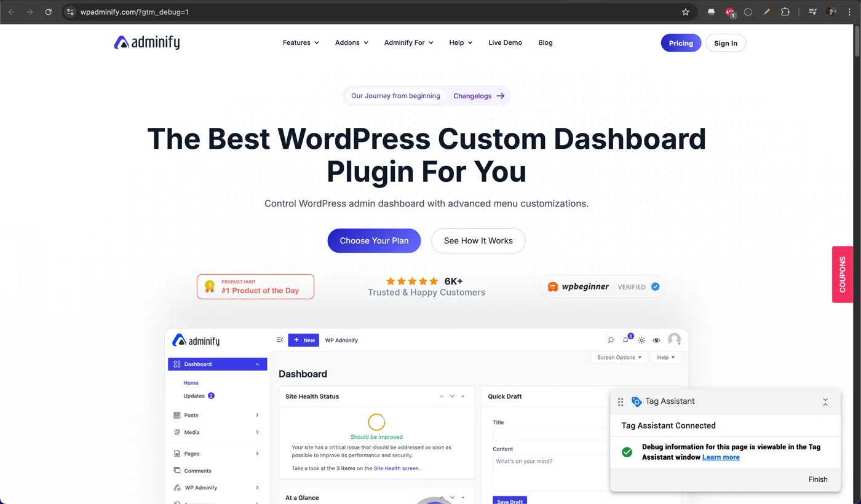Click the Tag Assistant drag handle dots
This screenshot has width=861, height=504.
coord(621,401)
